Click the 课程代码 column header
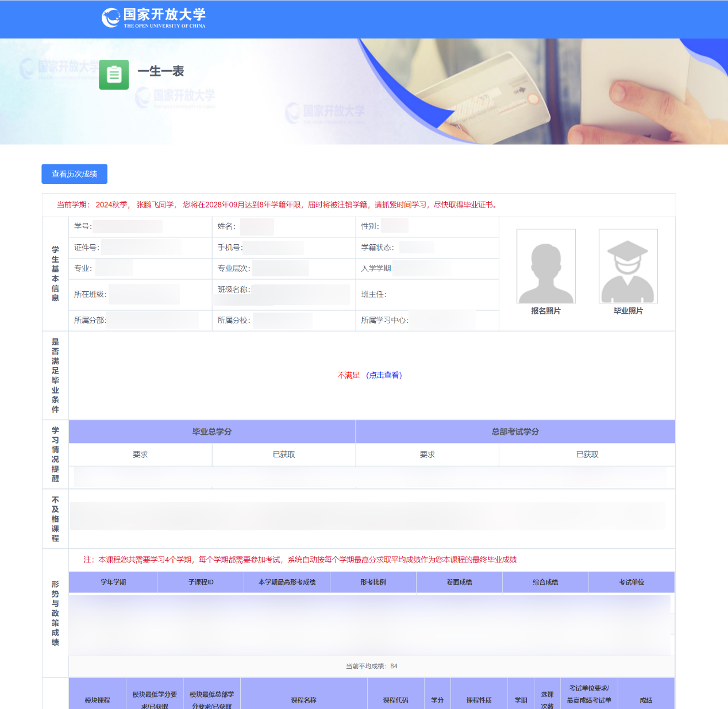 (395, 700)
